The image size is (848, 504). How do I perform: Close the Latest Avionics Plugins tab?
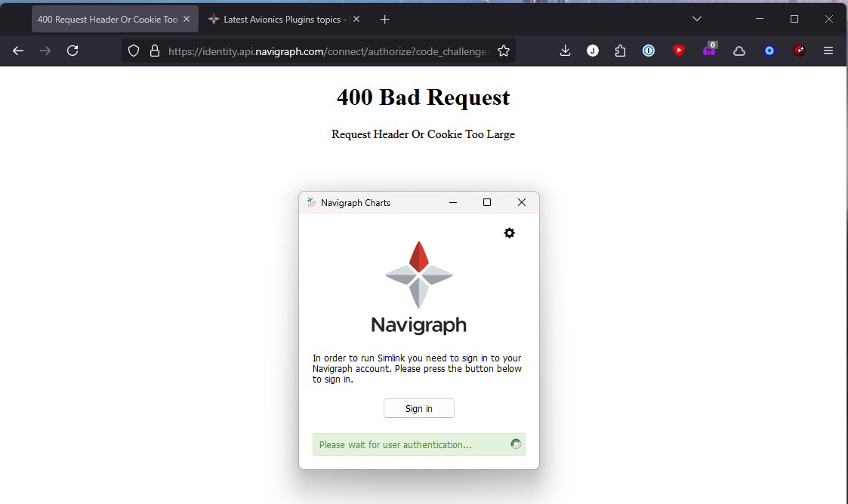(356, 19)
